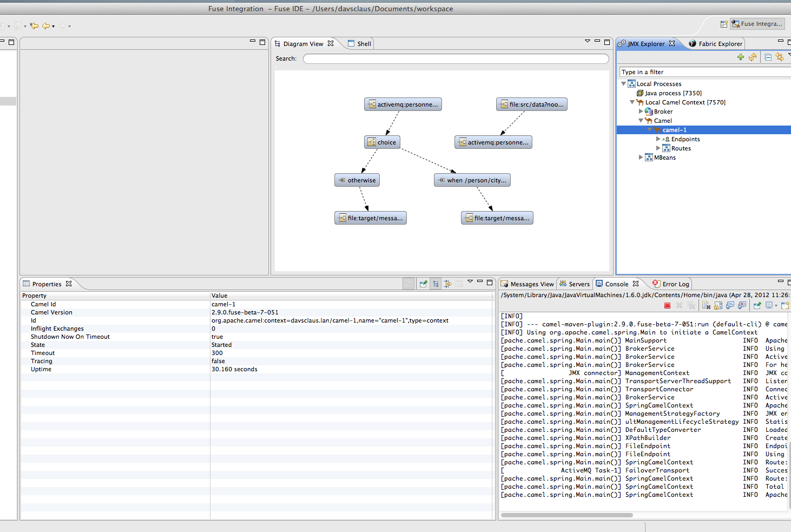Click the choice node in the diagram

coord(381,142)
